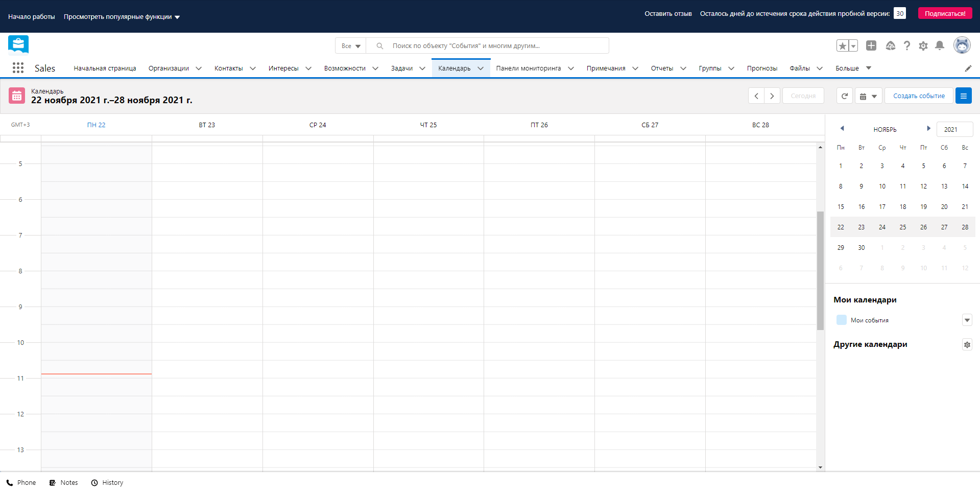Click the 'Подписаться!' button
This screenshot has width=980, height=492.
click(945, 14)
